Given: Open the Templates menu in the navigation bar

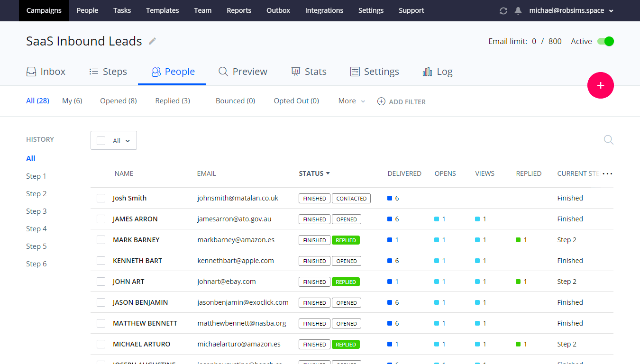Looking at the screenshot, I should click(x=162, y=10).
